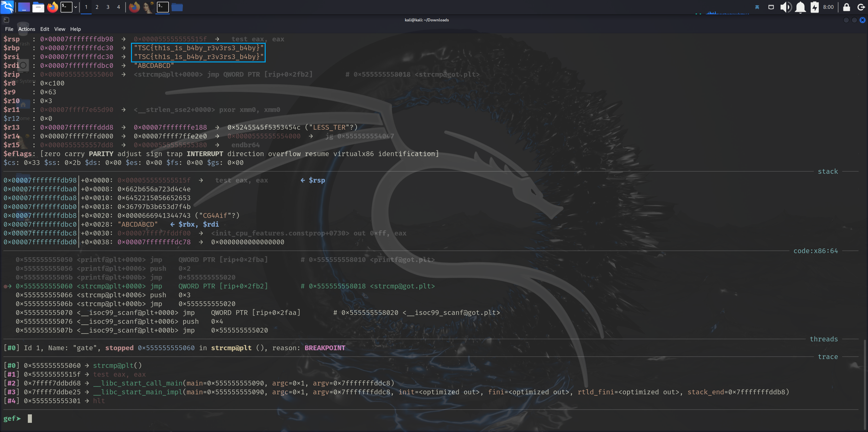Launch a new terminal from the panel
Image resolution: width=868 pixels, height=432 pixels.
[x=67, y=7]
